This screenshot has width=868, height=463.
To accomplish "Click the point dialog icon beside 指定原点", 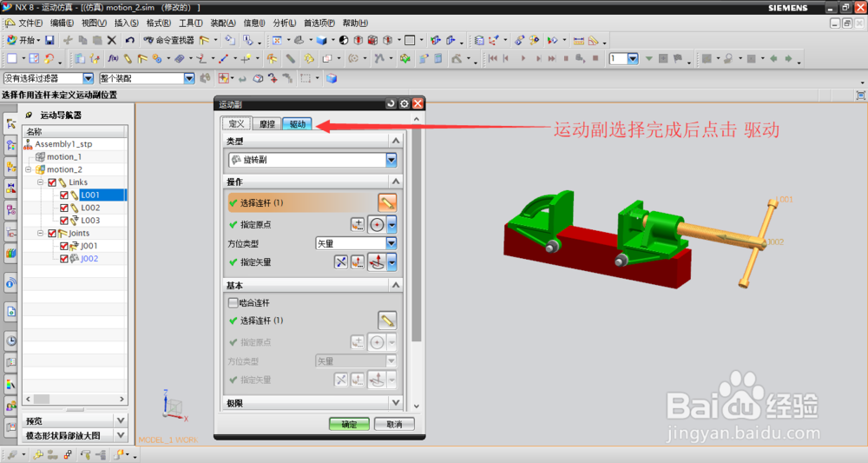I will pos(358,224).
